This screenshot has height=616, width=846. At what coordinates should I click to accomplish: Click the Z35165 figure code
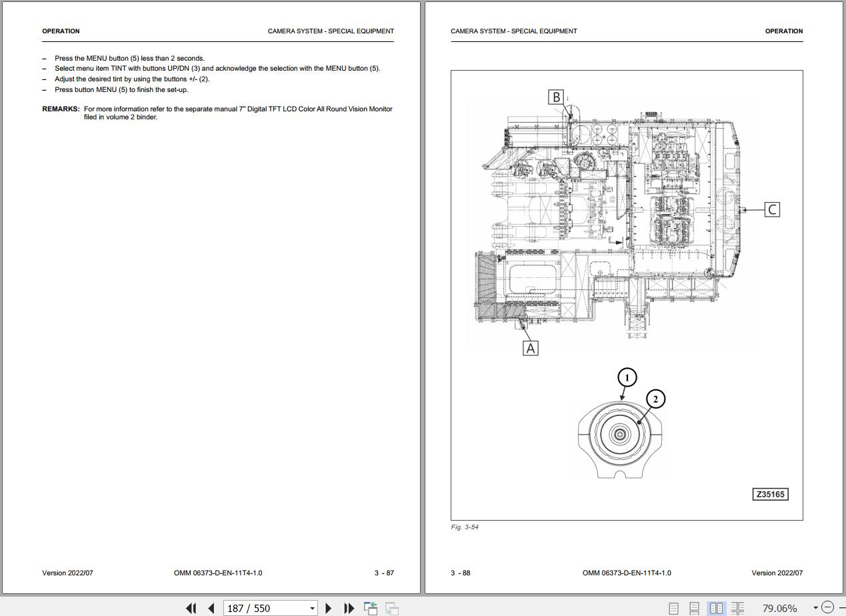coord(770,494)
